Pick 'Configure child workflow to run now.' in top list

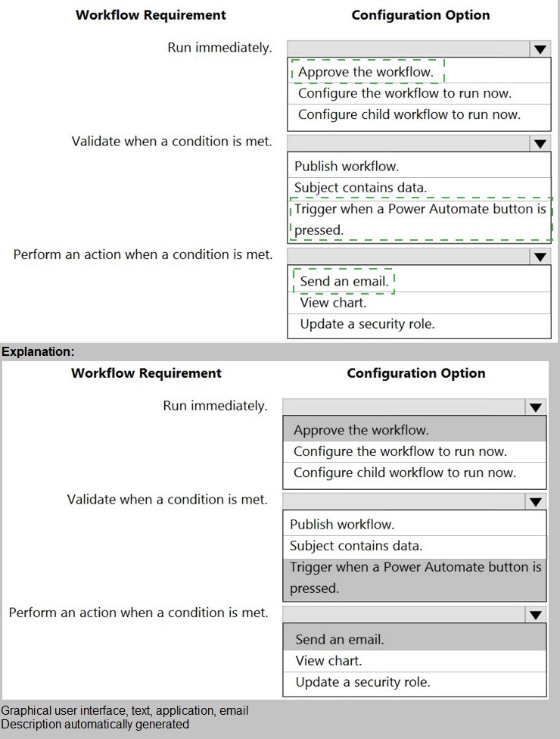(x=409, y=115)
